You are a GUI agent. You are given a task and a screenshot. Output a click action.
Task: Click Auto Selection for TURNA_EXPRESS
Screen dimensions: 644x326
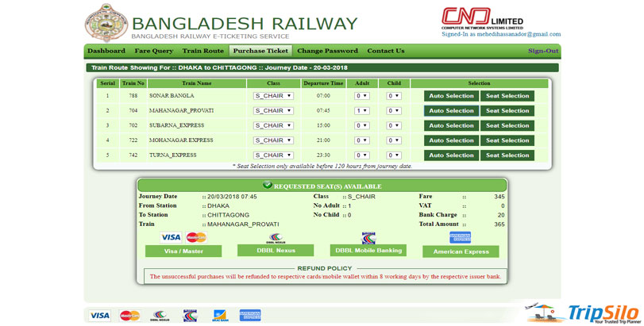pos(451,155)
